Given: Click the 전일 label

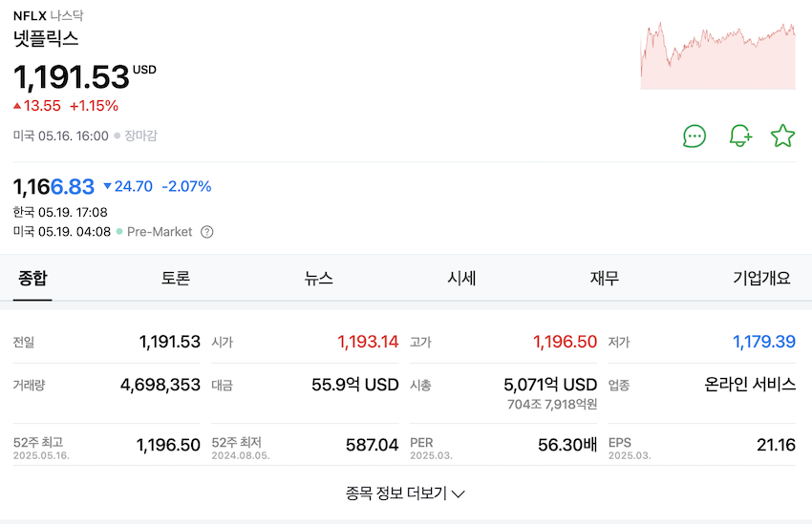Looking at the screenshot, I should tap(23, 342).
